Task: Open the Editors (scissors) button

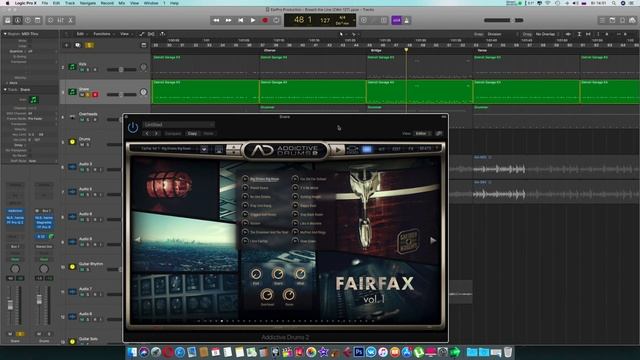Action: coord(71,20)
